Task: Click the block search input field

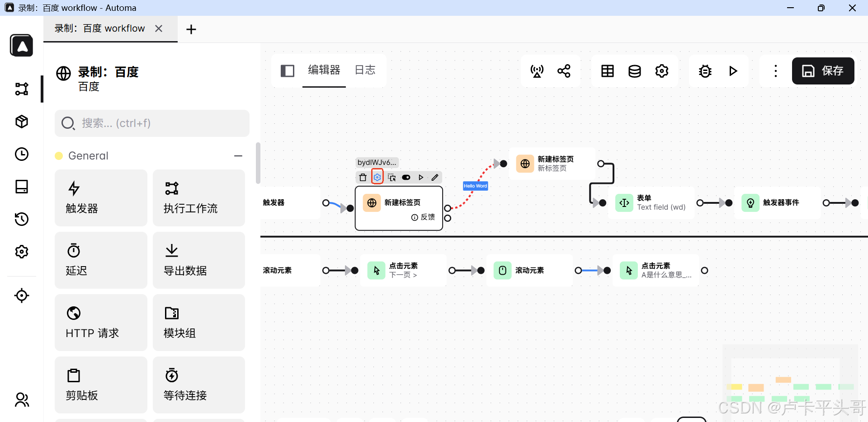Action: 152,123
